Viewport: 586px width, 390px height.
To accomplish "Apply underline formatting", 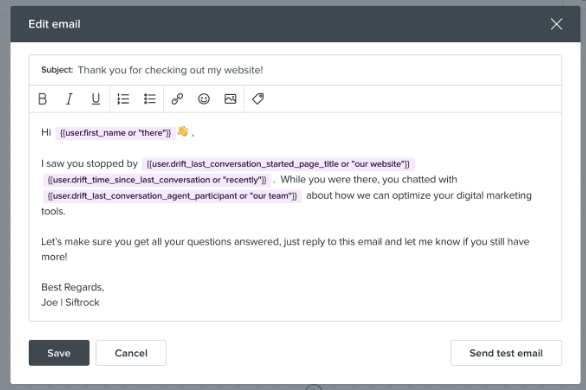I will tap(96, 99).
